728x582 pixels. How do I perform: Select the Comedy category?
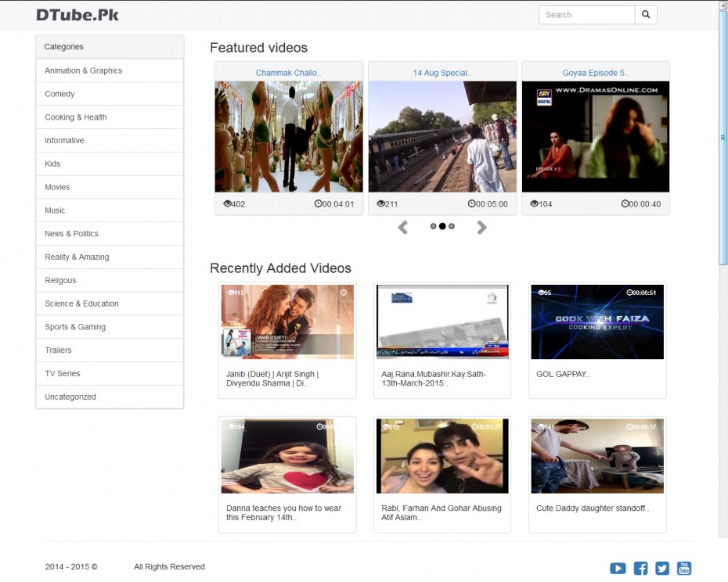point(59,93)
